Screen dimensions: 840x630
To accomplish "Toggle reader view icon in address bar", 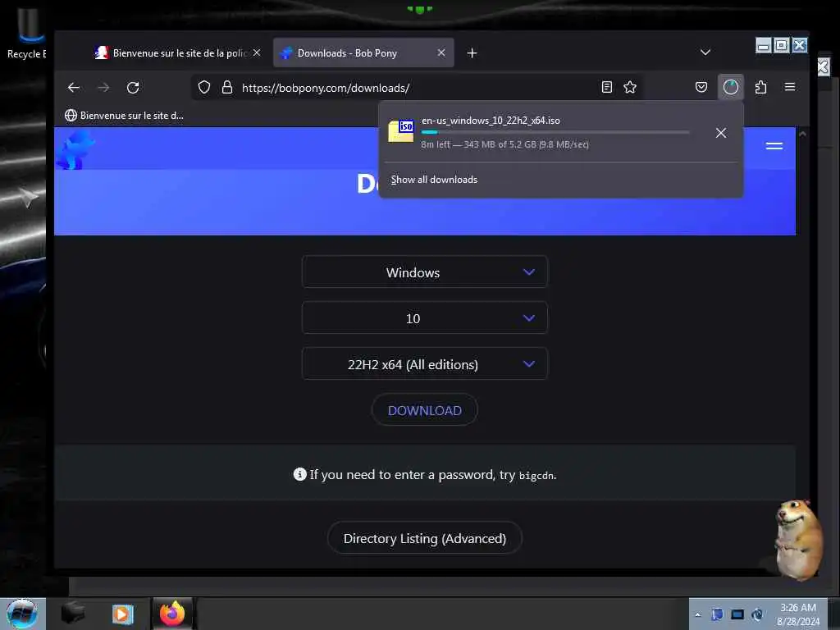I will pos(606,87).
